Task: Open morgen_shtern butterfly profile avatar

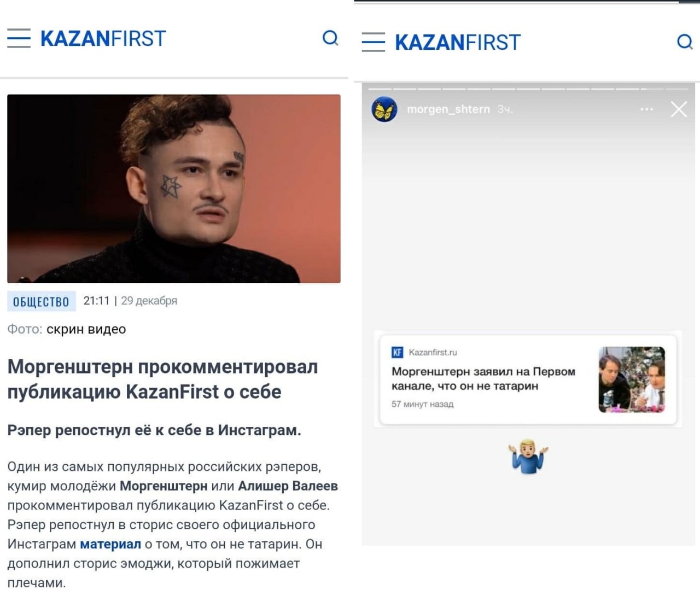Action: 384,109
